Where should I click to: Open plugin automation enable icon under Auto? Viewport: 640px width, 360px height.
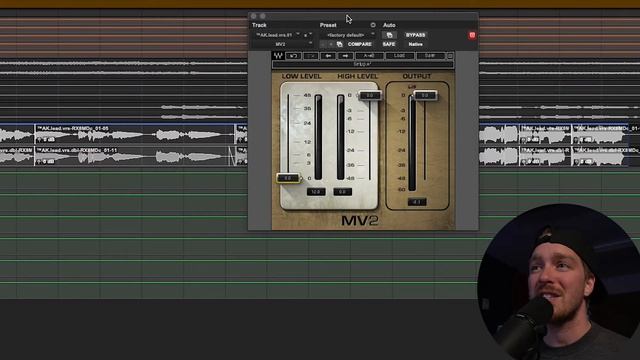389,35
